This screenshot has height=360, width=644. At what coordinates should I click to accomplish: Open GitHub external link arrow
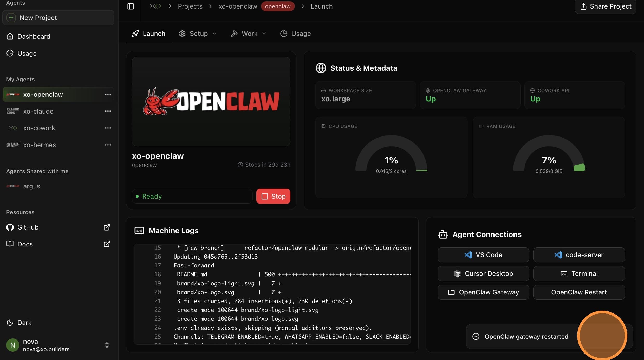[107, 227]
